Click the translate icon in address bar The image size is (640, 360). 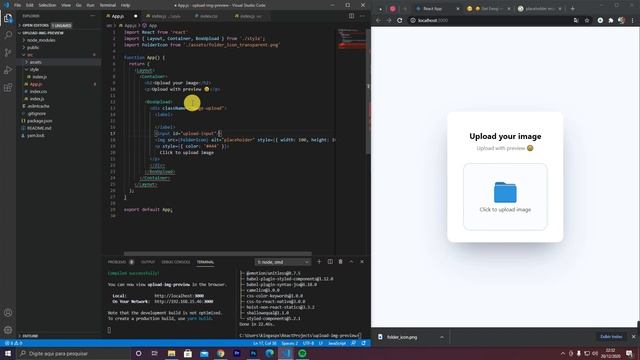point(576,20)
